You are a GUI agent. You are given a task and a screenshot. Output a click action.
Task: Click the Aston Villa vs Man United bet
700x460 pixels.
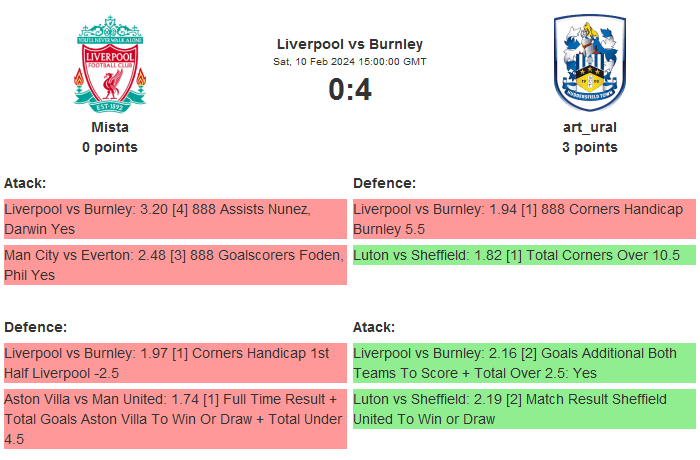[175, 419]
